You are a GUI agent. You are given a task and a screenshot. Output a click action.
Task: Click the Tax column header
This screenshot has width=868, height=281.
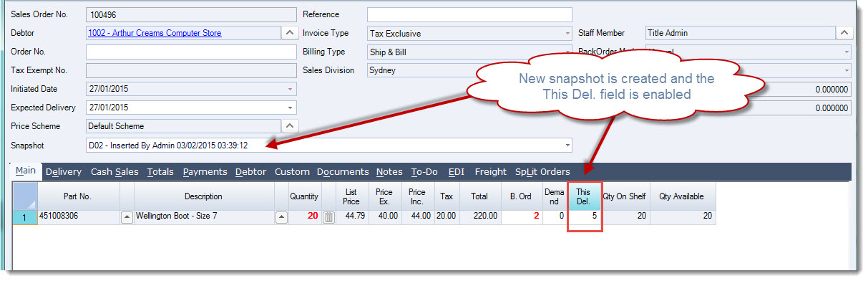click(x=447, y=196)
